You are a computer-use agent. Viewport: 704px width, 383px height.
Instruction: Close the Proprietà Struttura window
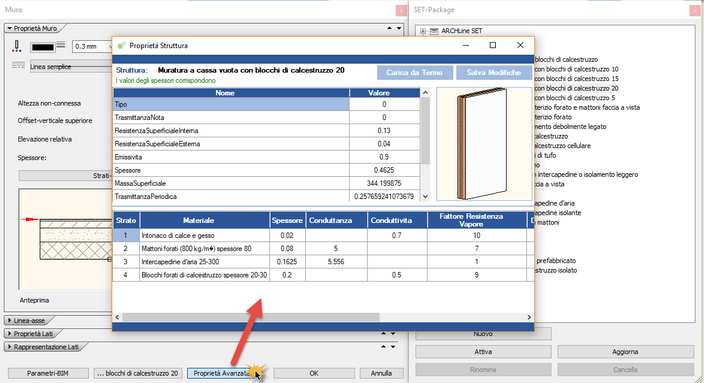tap(520, 45)
